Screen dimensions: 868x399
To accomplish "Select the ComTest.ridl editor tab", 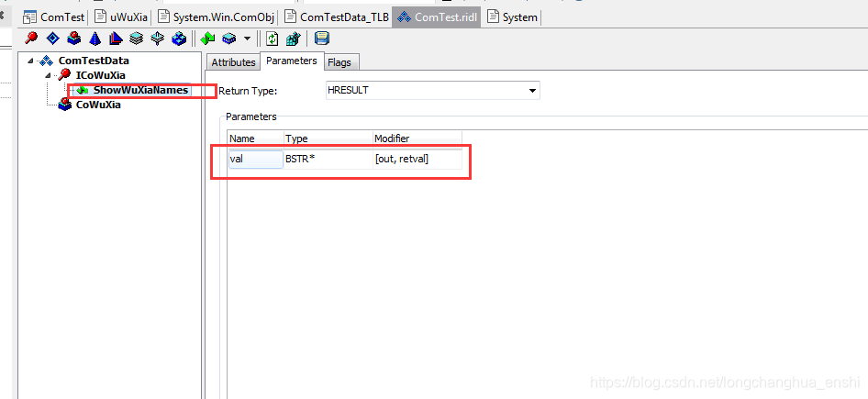I will 438,17.
